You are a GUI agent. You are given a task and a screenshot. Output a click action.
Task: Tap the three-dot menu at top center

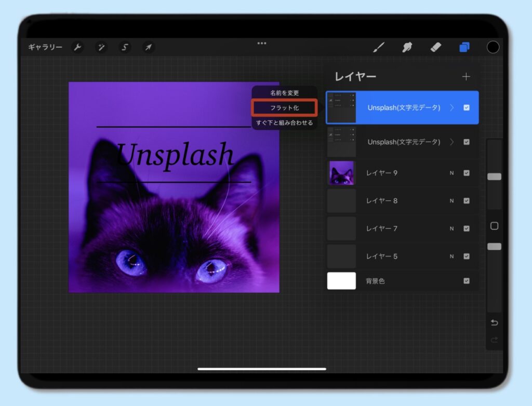coord(262,43)
